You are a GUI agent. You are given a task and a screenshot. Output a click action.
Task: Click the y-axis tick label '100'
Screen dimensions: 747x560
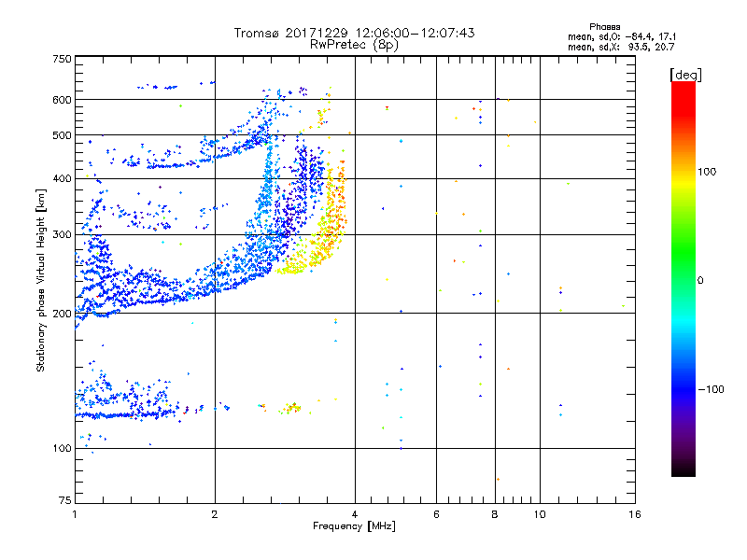point(63,448)
